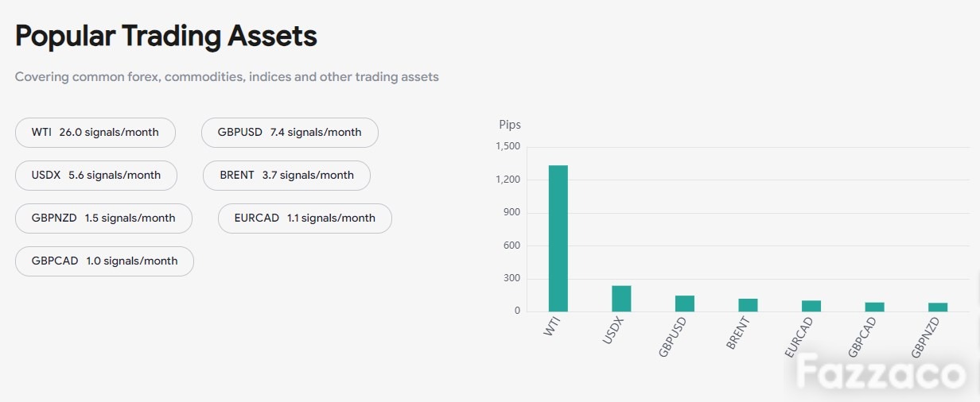This screenshot has height=402, width=980.
Task: Pick the EURCAD 1.1 signals/month pill
Action: pyautogui.click(x=305, y=218)
